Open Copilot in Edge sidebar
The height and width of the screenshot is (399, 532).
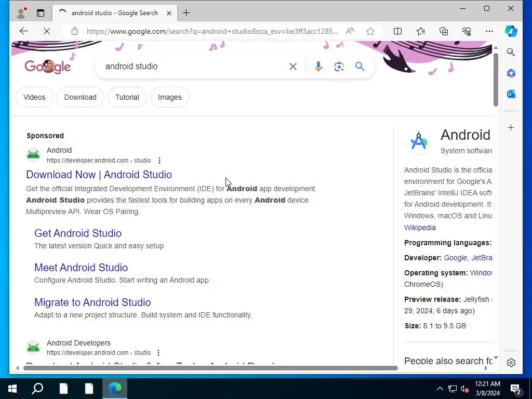511,31
